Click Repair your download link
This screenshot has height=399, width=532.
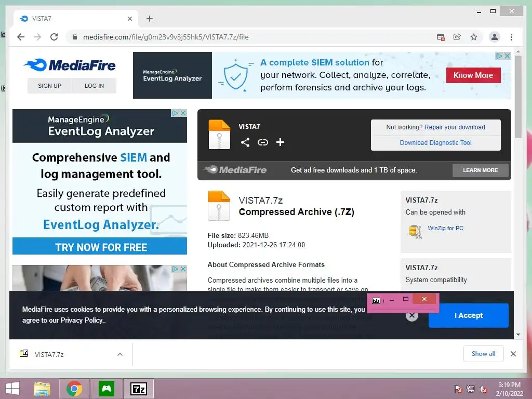click(x=455, y=127)
